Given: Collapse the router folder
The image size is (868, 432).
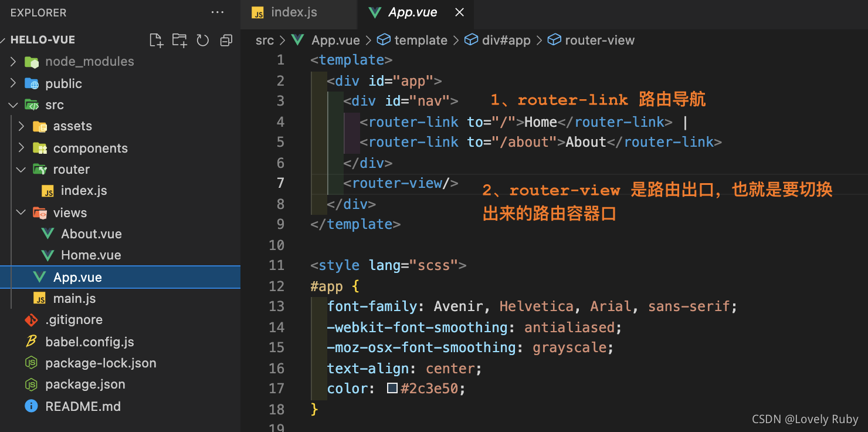Looking at the screenshot, I should click(x=22, y=170).
